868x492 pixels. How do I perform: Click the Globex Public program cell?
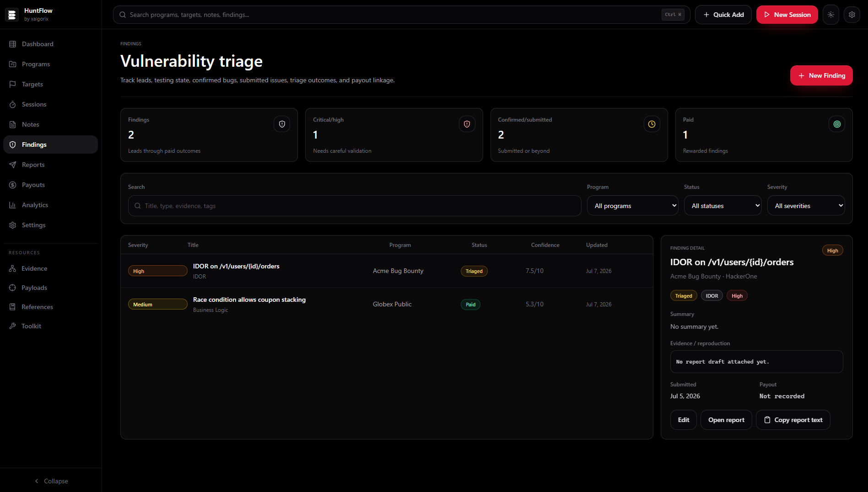pos(392,304)
